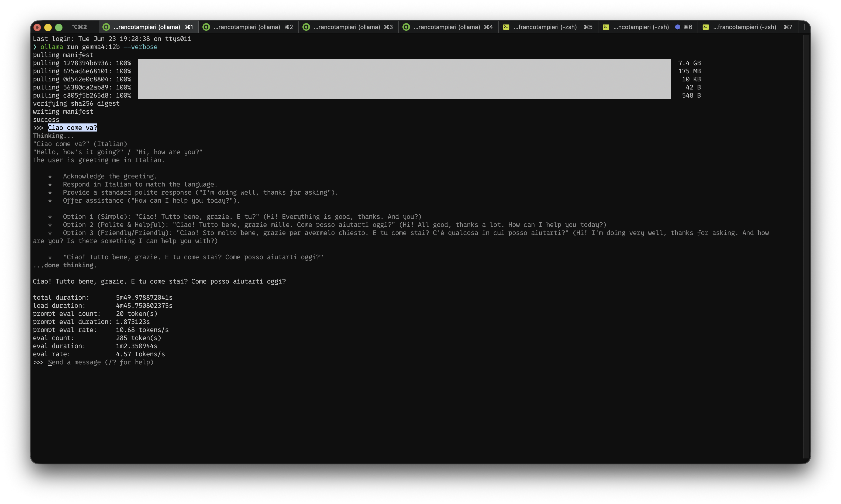Switch to the zsh tab ⌘5
Viewport: 841px width, 504px height.
point(548,27)
